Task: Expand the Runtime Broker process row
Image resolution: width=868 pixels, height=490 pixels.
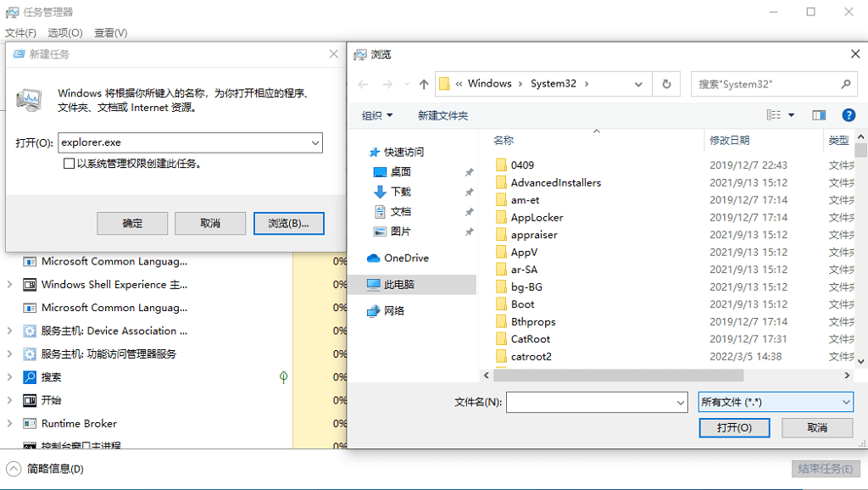Action: (9, 424)
